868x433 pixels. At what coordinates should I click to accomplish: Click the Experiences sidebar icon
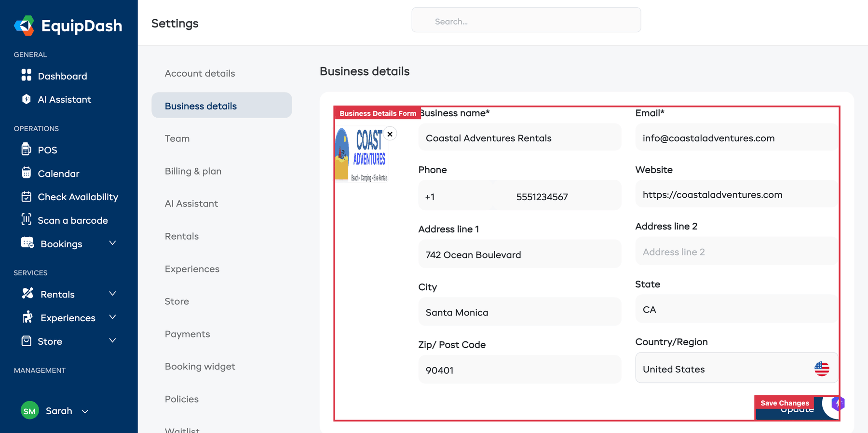[27, 317]
